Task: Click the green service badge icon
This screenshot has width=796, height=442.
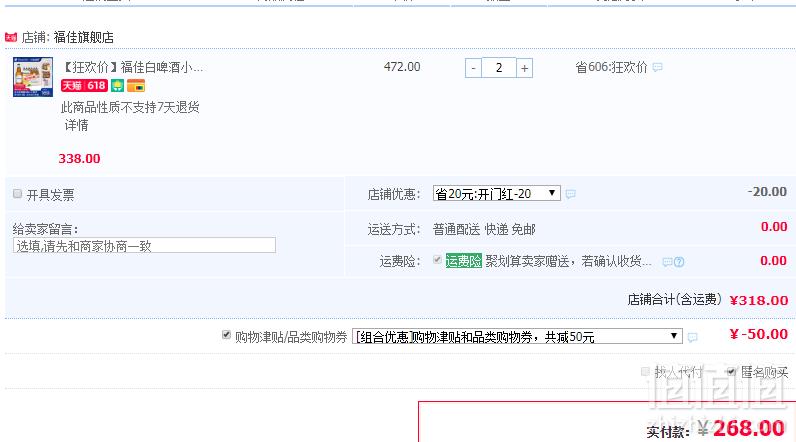Action: (117, 85)
